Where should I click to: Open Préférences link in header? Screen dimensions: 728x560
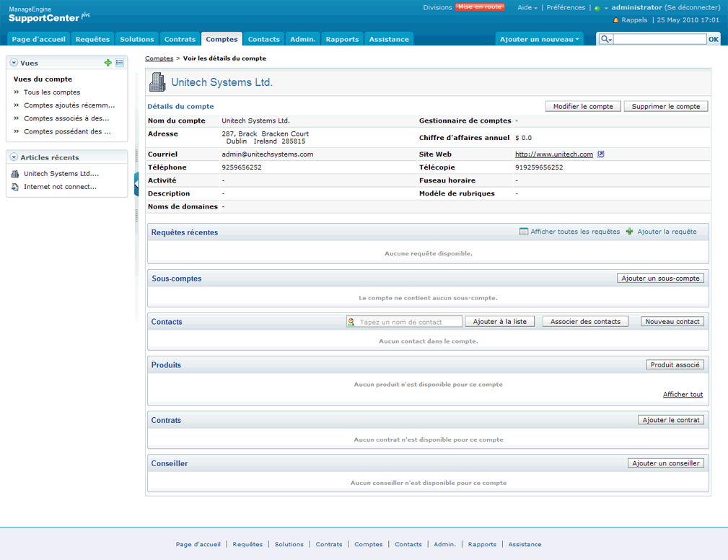coord(566,7)
